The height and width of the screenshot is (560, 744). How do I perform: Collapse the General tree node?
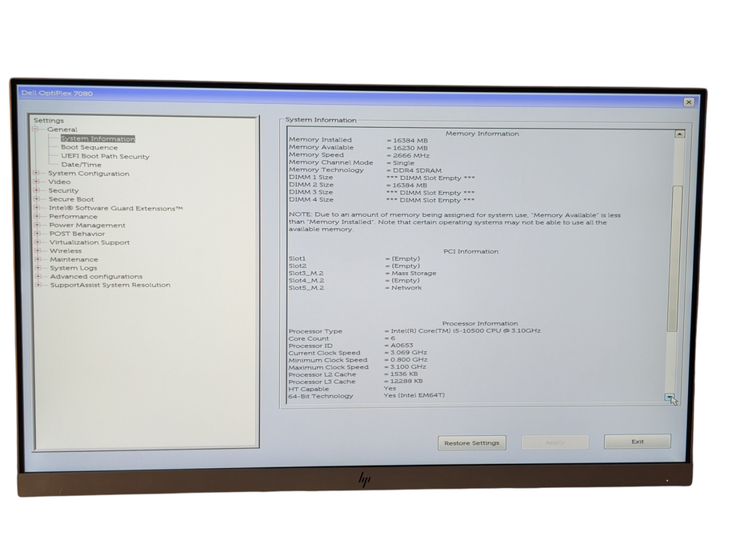(x=35, y=129)
